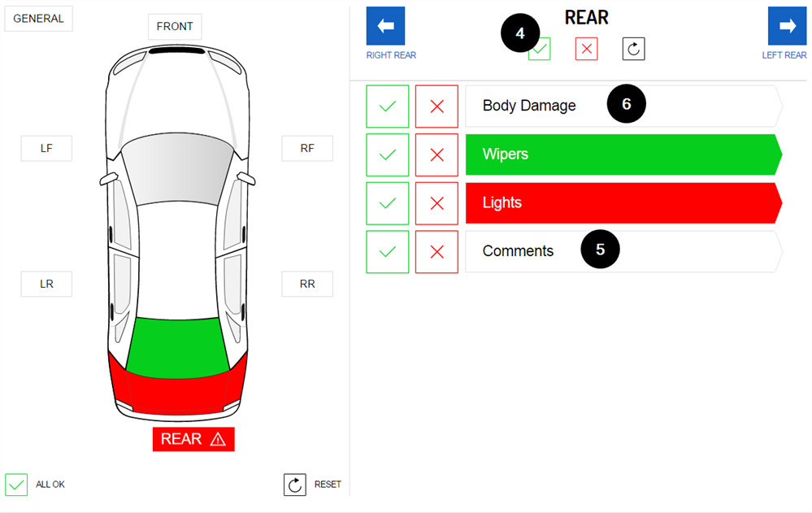Click the REAR header red X icon
Image resolution: width=812 pixels, height=513 pixels.
586,49
